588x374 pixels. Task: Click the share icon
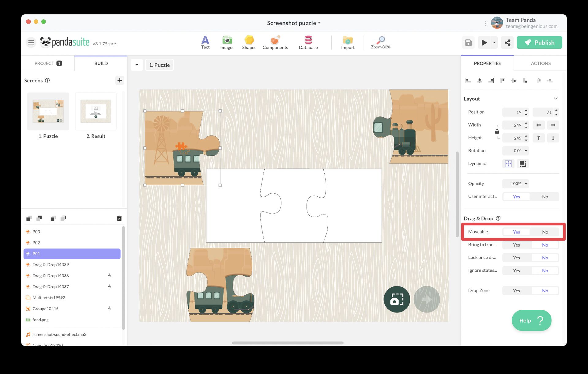pyautogui.click(x=507, y=43)
